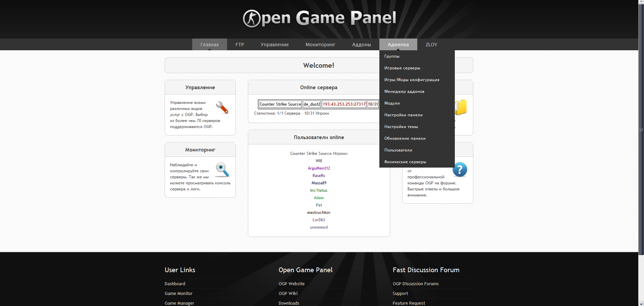This screenshot has height=306, width=644.
Task: Open the FTP menu item
Action: coord(239,45)
